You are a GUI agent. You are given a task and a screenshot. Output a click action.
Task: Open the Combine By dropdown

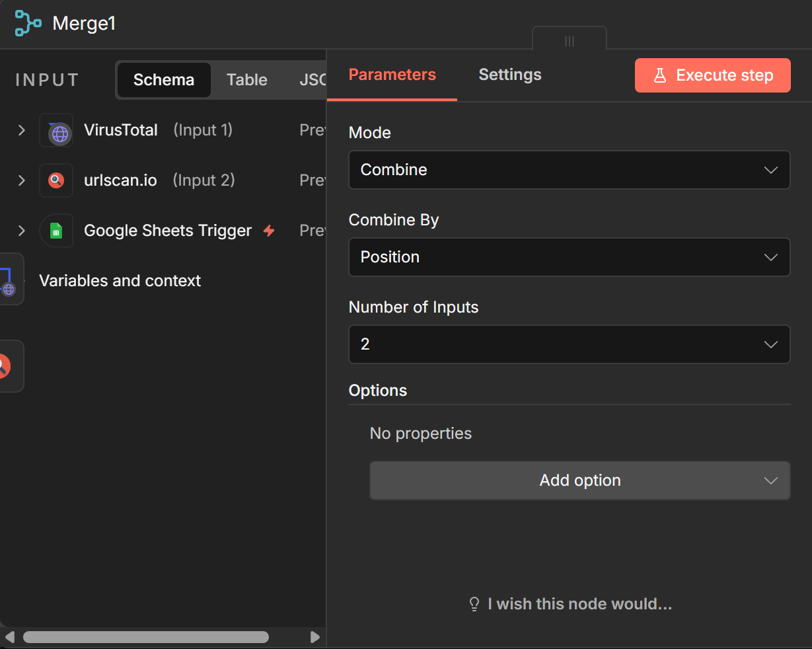[570, 257]
